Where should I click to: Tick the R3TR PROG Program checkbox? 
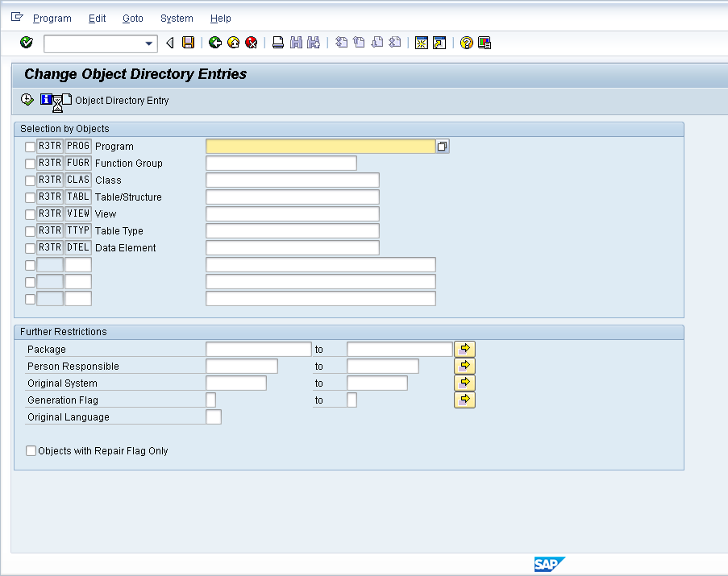click(x=30, y=147)
